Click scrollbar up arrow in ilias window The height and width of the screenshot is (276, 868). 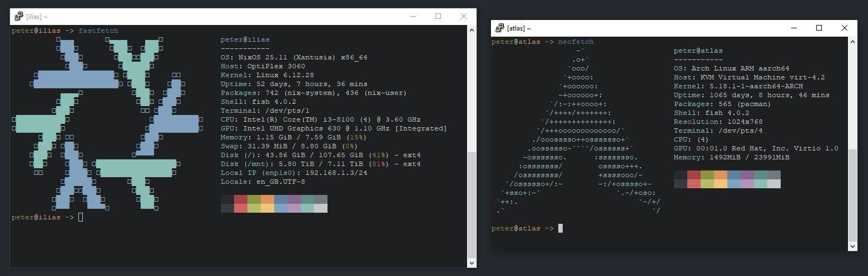472,30
